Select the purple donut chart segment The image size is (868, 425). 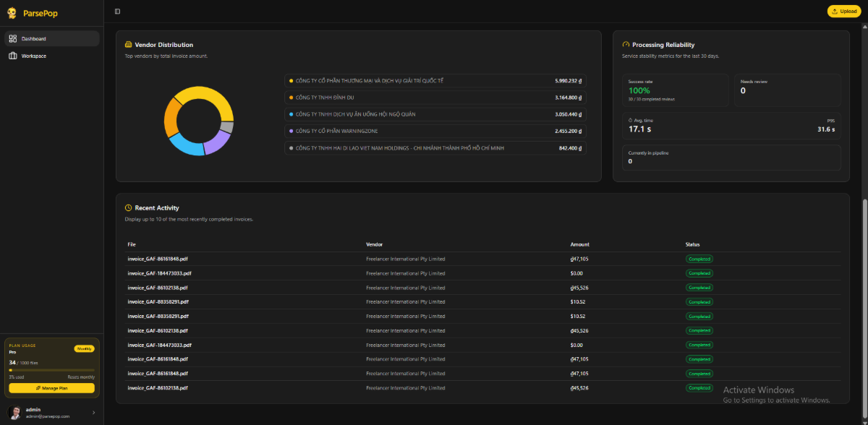[x=216, y=142]
